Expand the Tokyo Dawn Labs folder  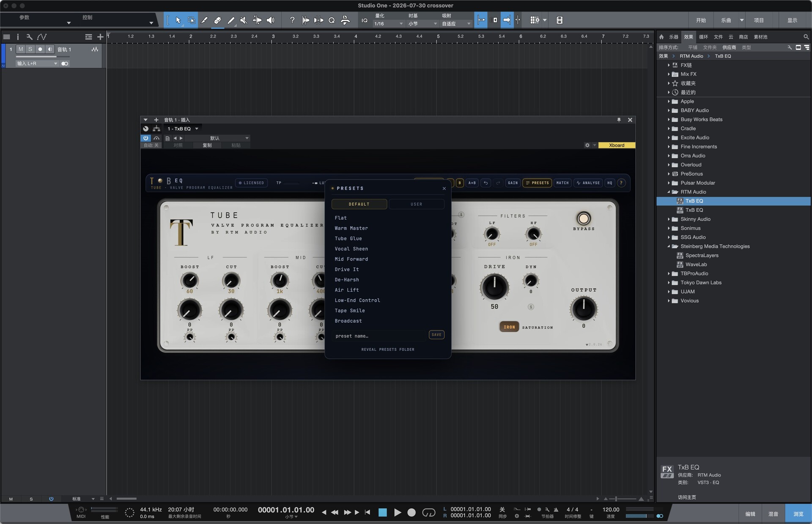(669, 283)
